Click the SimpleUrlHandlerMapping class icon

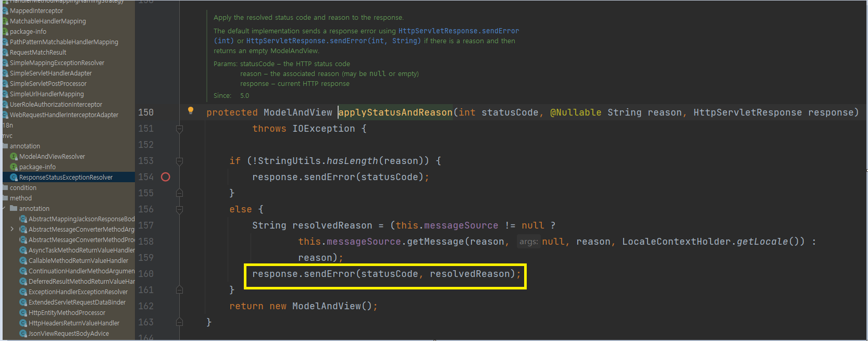point(5,94)
